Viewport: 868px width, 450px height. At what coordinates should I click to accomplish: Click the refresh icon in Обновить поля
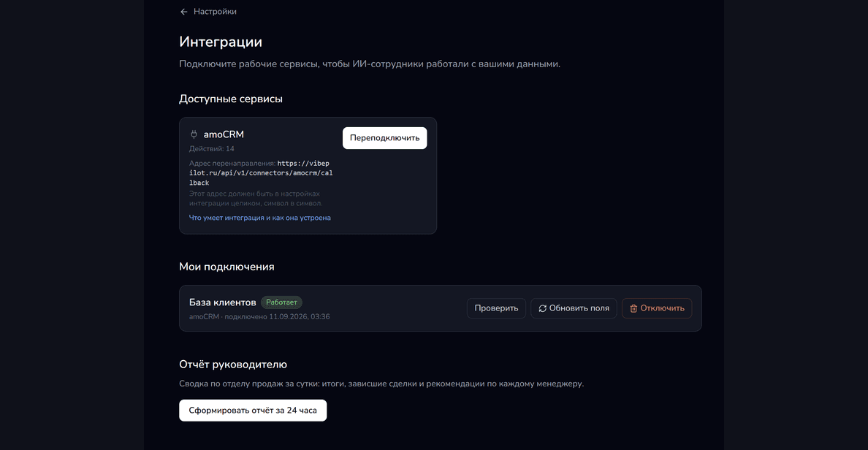(x=542, y=308)
